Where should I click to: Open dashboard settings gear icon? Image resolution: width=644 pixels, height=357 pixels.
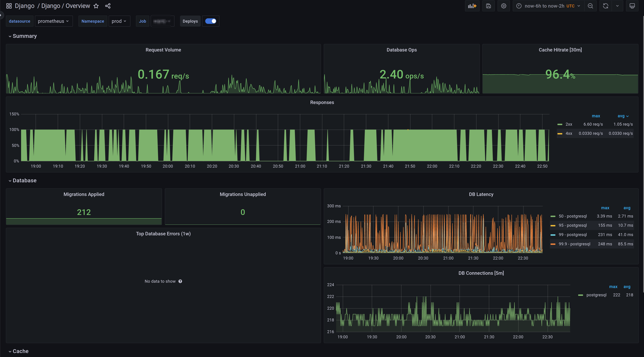(504, 6)
